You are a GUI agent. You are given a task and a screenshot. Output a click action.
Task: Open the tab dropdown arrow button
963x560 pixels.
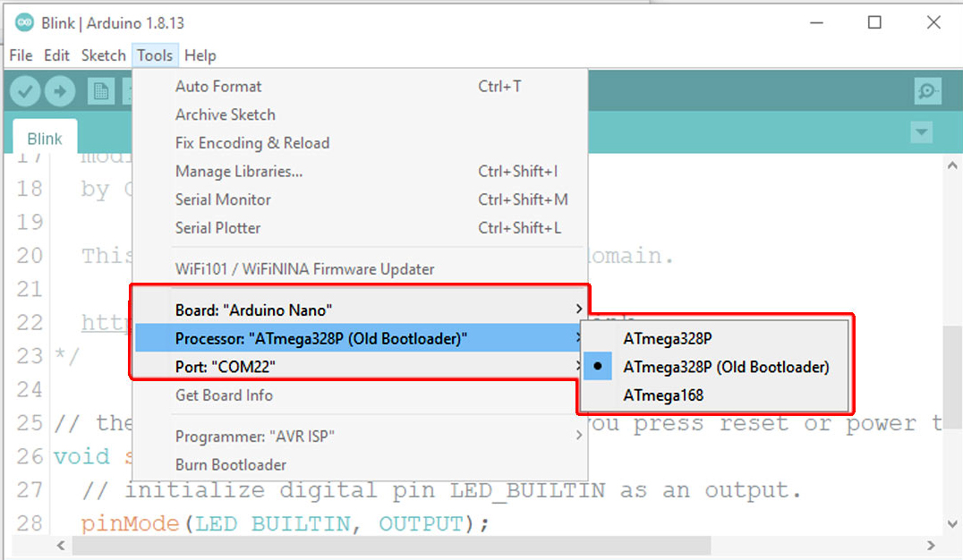[x=921, y=133]
